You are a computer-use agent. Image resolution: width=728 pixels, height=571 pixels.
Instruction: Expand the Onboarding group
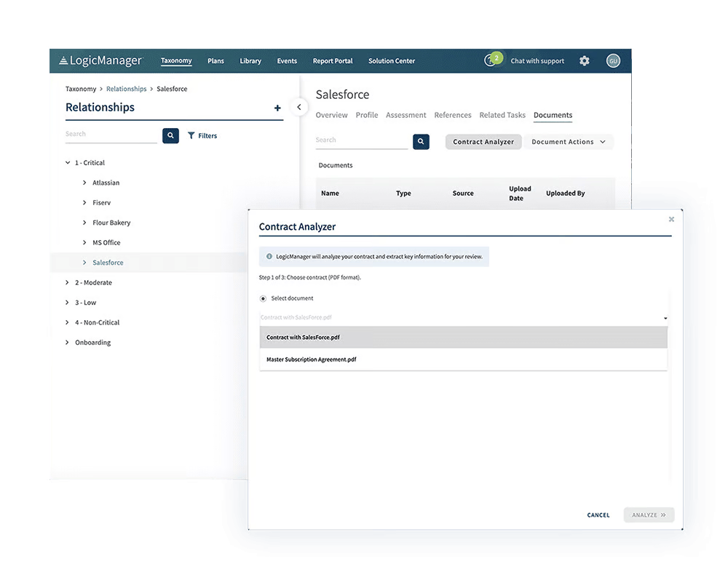[67, 342]
